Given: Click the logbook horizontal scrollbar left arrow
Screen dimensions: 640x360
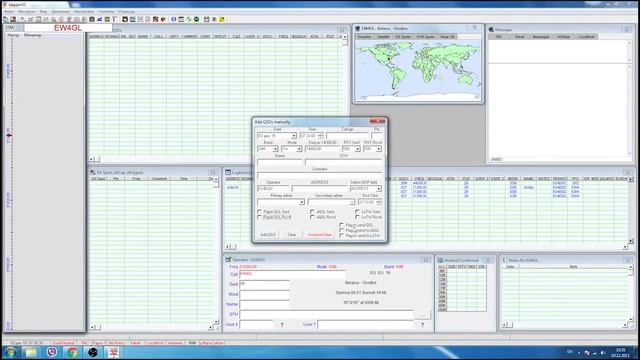Looking at the screenshot, I should [x=227, y=247].
